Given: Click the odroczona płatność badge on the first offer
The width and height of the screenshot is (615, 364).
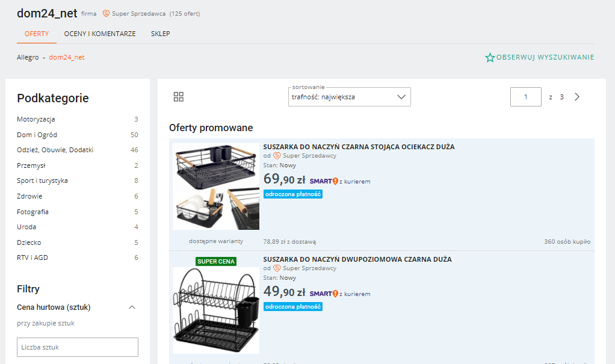Looking at the screenshot, I should click(292, 194).
